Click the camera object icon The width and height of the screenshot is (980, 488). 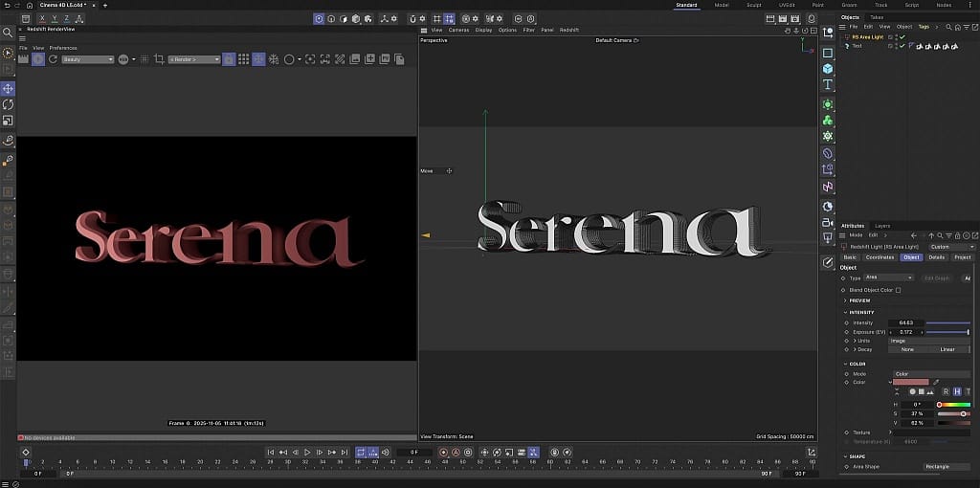tap(828, 223)
